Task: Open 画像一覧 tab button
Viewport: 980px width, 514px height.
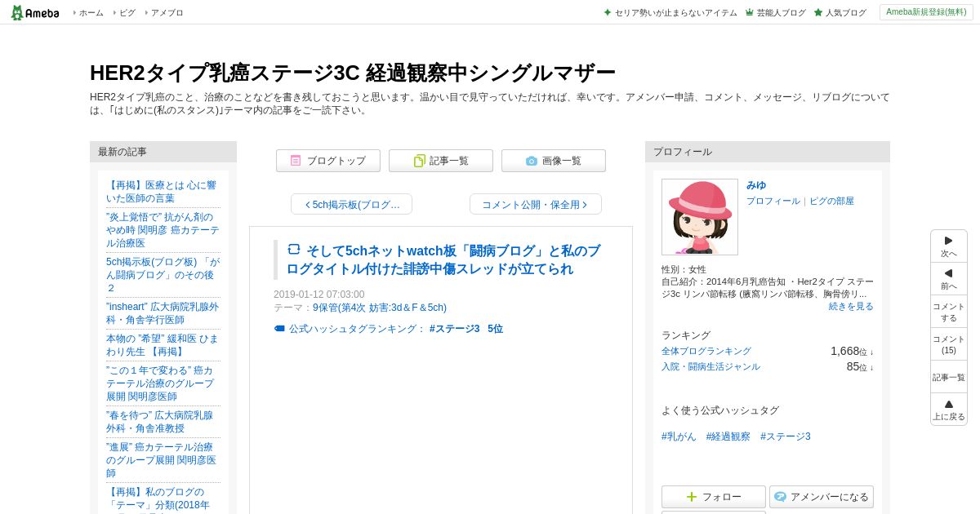Action: (554, 161)
